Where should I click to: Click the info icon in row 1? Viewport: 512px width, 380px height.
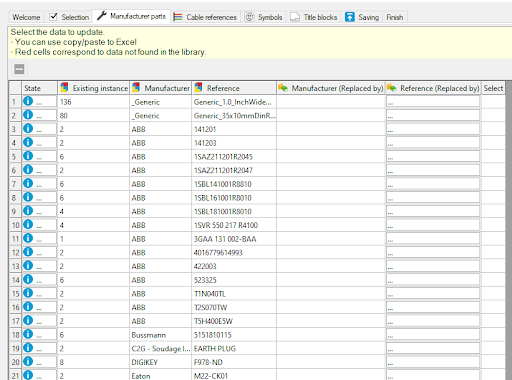click(28, 101)
